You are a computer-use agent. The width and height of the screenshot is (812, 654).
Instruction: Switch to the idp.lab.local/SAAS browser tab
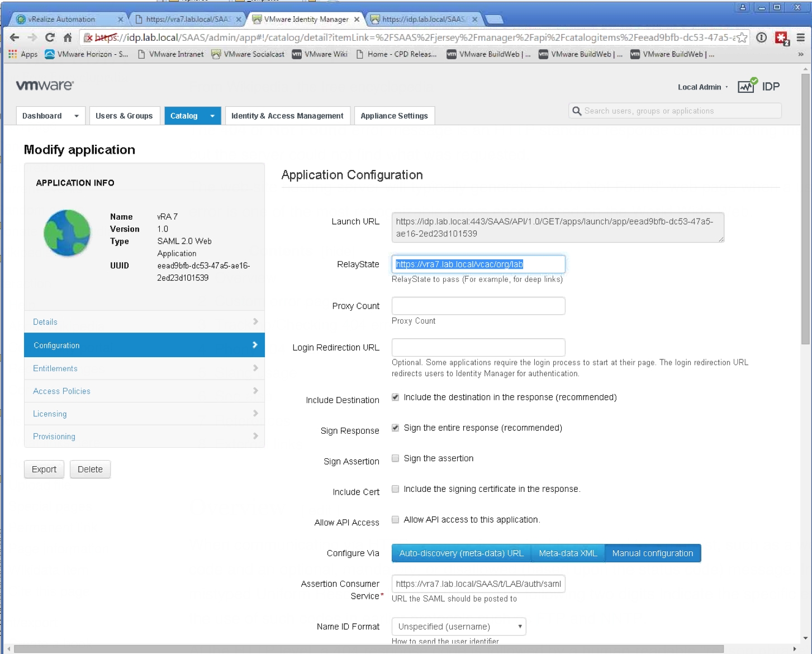click(424, 19)
